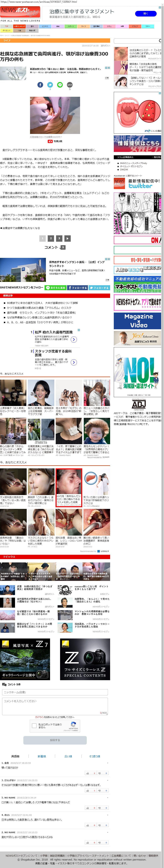
Task: Sort comments by そう思う順
Action: [x=95, y=756]
